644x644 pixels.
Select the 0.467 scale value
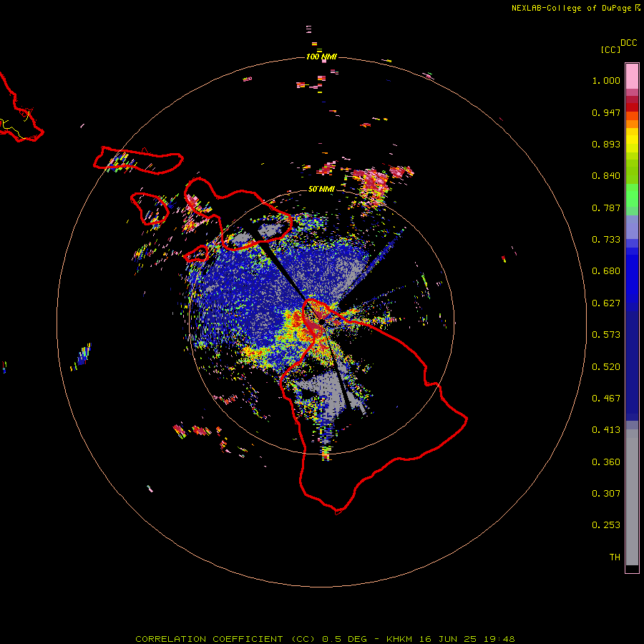click(606, 399)
